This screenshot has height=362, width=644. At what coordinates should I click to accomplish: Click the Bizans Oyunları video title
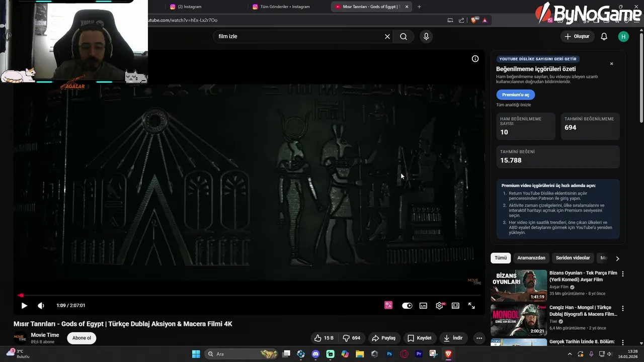click(x=583, y=276)
